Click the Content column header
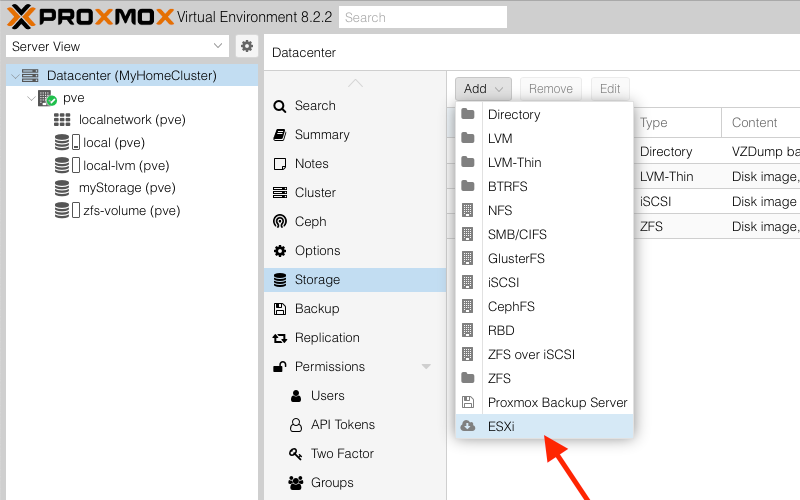 click(x=761, y=122)
